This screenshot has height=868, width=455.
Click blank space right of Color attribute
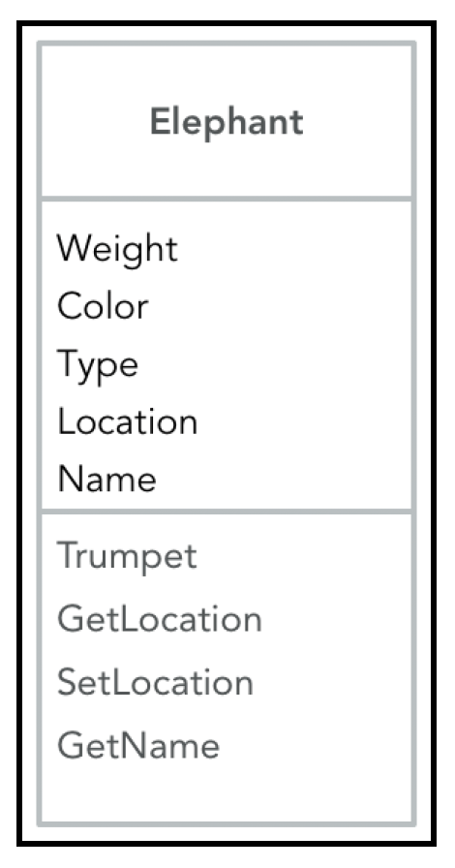[280, 306]
